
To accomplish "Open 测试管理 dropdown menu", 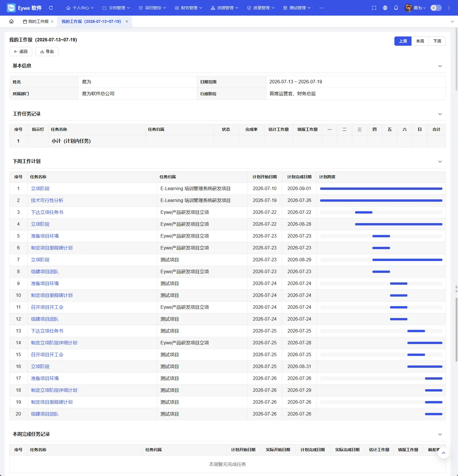I will [297, 8].
